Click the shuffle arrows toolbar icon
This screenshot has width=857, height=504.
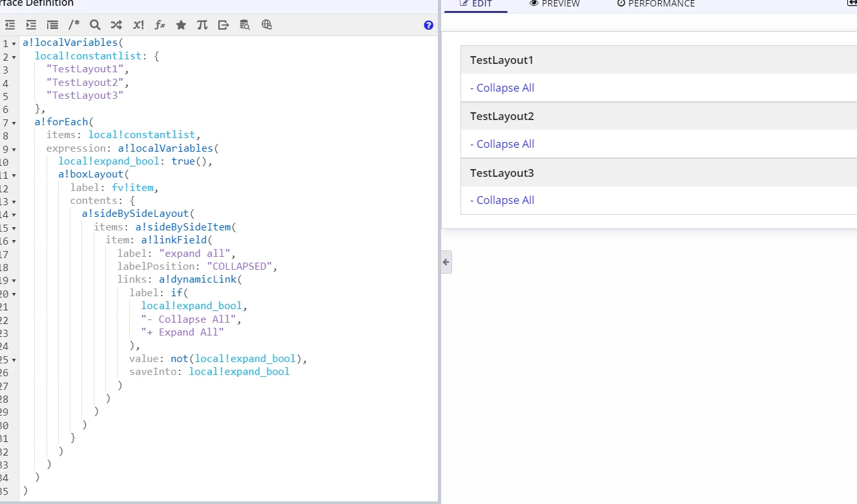tap(116, 25)
